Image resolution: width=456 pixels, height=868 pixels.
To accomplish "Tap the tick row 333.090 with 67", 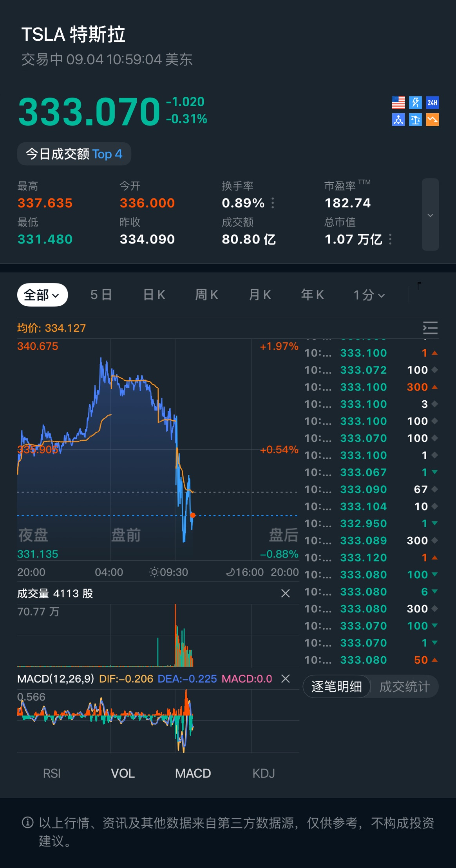I will (x=371, y=489).
